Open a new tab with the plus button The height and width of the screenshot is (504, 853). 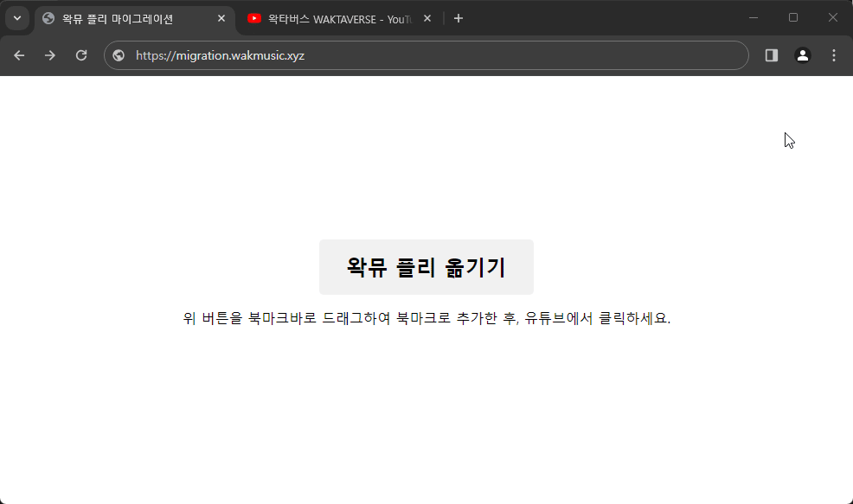coord(459,18)
